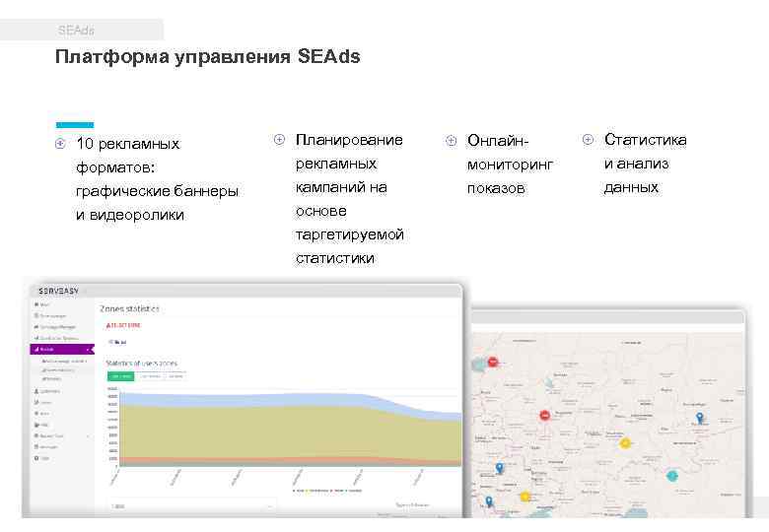This screenshot has width=769, height=532.
Task: Click the SERVEASY logo in the dashboard header
Action: pos(58,291)
